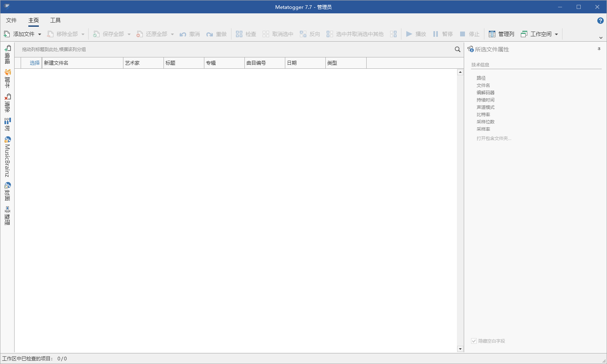Open the 整理 side panel
Screen dimensions: 607x364
[x=7, y=216]
